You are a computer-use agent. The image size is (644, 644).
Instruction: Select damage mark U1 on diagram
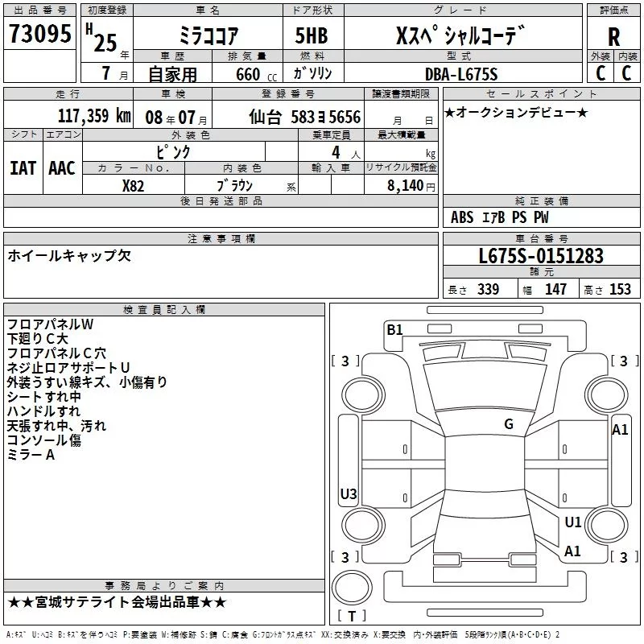click(x=572, y=522)
